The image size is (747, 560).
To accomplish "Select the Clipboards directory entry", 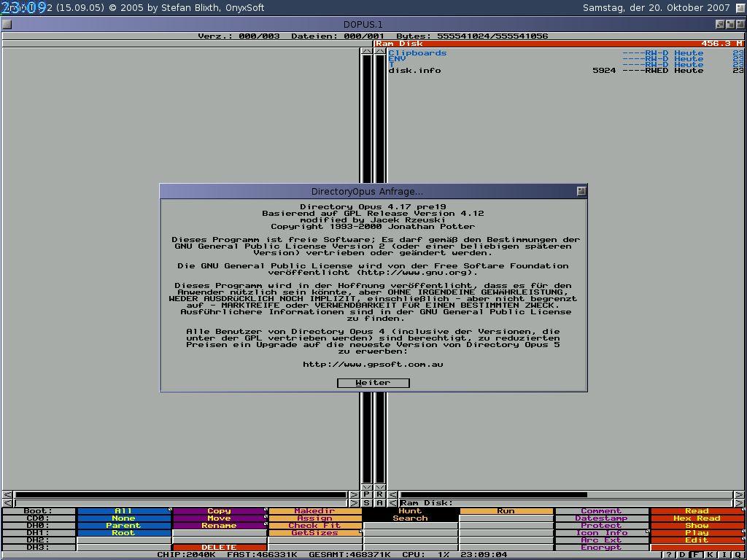I will 565,52.
